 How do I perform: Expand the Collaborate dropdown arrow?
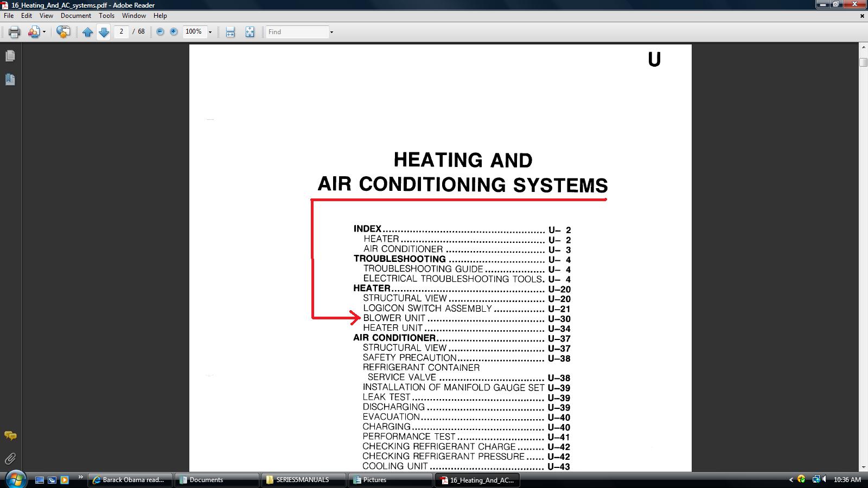44,32
